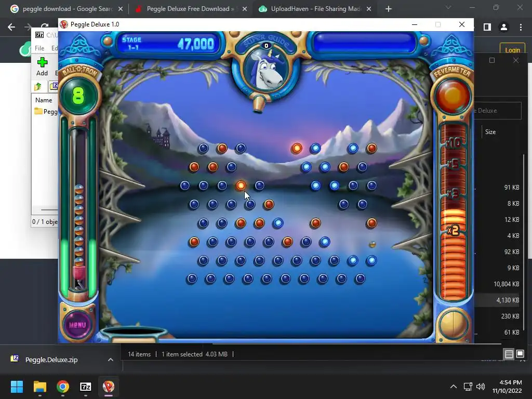This screenshot has height=399, width=532.
Task: Click the Add button in 7-Zip toolbar
Action: point(42,66)
